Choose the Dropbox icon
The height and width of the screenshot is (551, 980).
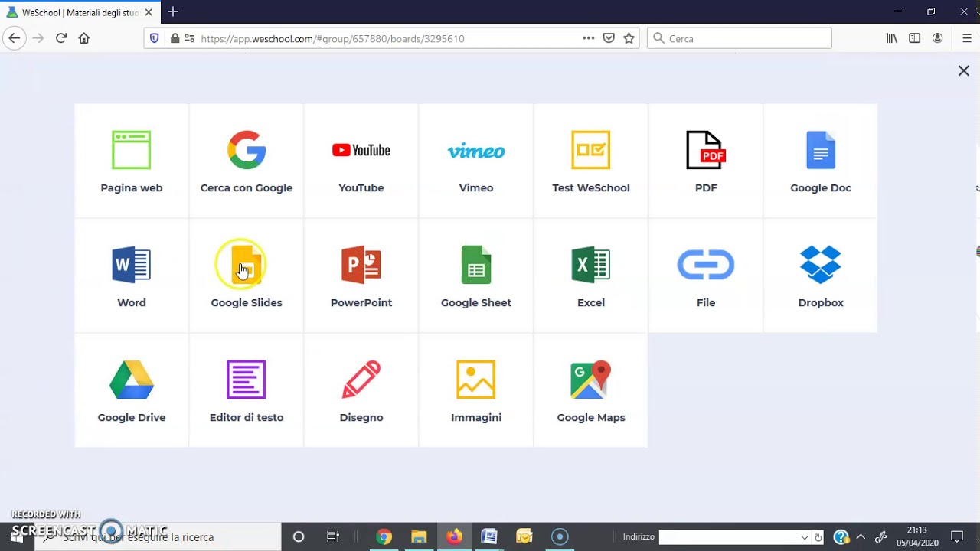(821, 265)
